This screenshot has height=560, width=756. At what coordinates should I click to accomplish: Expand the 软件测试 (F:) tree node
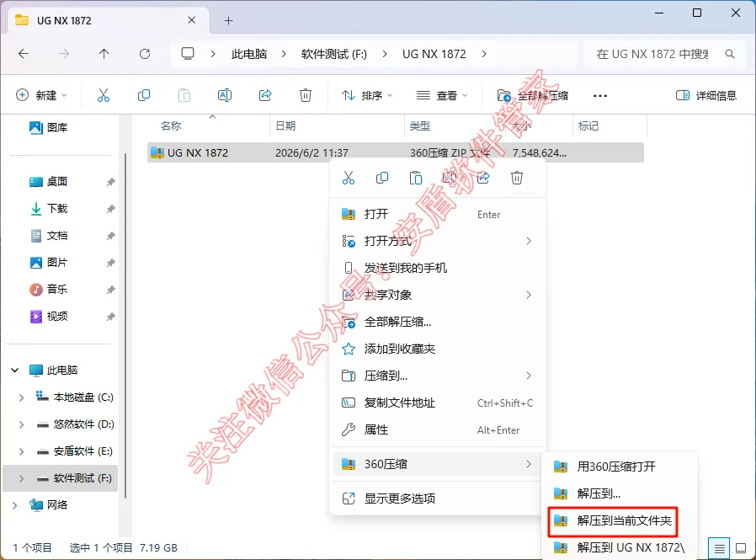(21, 478)
